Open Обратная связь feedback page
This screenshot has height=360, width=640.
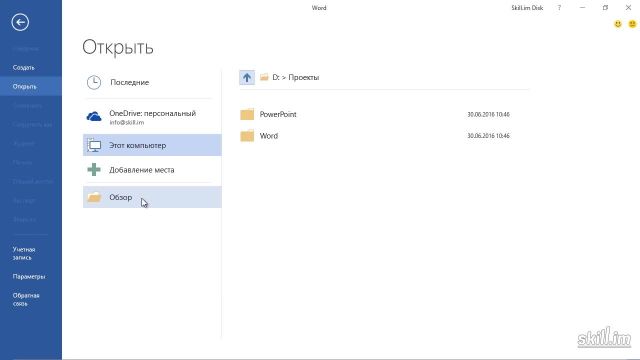point(26,300)
